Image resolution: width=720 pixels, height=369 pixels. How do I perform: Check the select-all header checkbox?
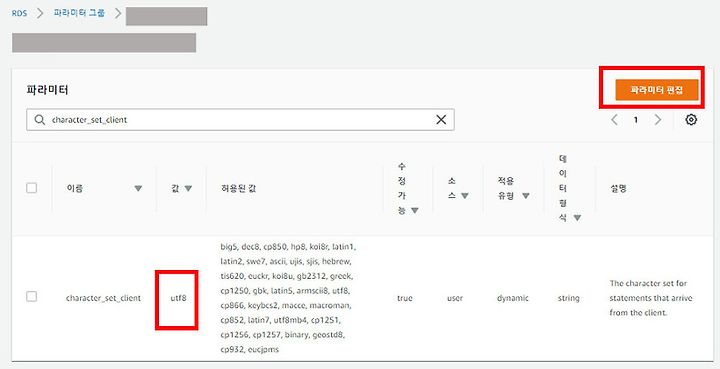point(32,188)
